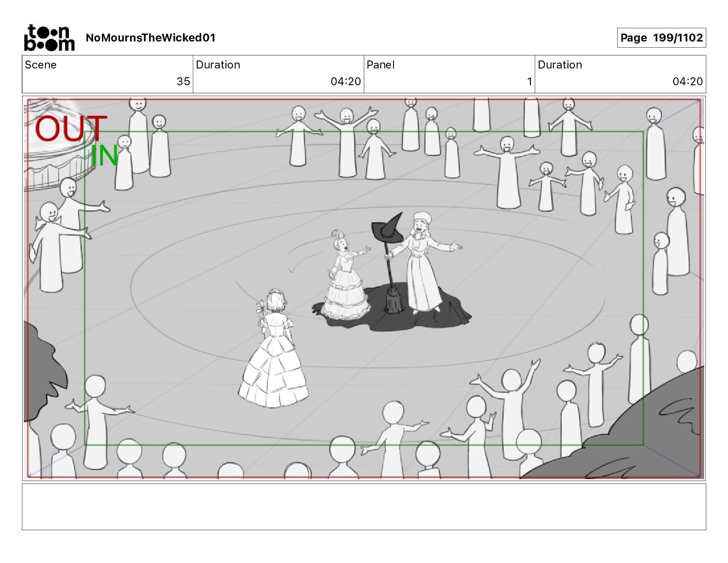Click the storyboard panel thumbnail on the black witch hat
This screenshot has width=728, height=563.
(387, 227)
